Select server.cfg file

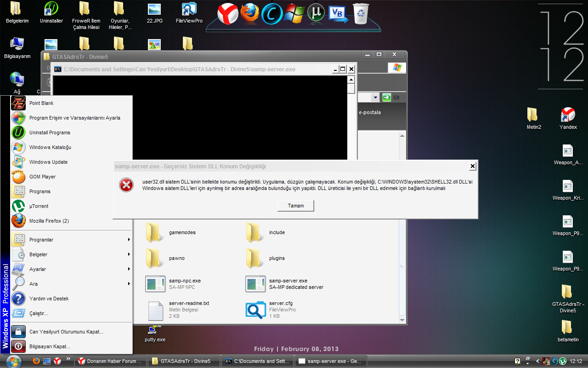coord(271,310)
